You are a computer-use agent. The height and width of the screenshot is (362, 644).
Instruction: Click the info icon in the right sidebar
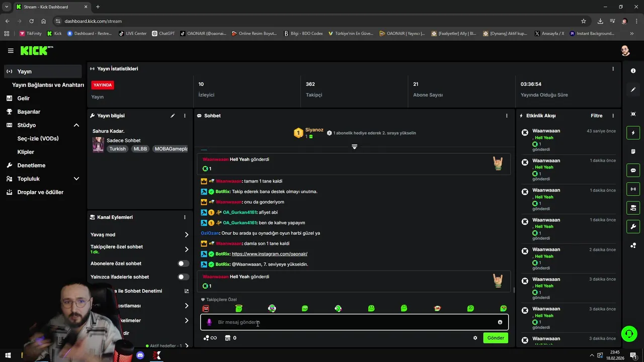click(633, 71)
